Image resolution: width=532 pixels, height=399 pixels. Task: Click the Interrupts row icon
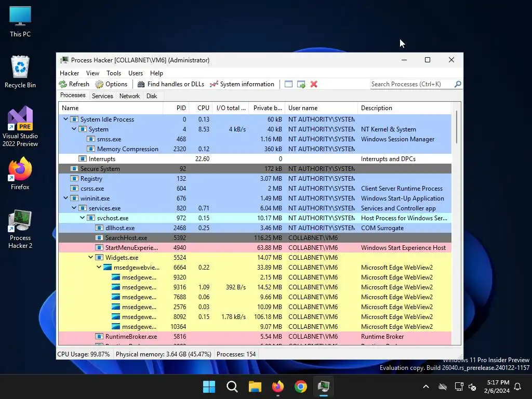tap(83, 158)
